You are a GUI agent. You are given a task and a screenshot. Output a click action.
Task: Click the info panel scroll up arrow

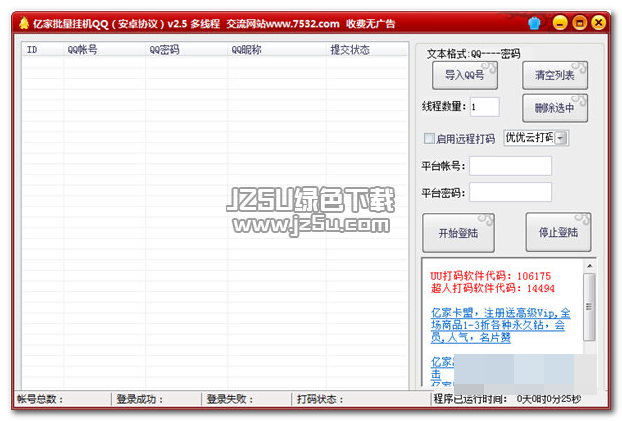point(589,265)
